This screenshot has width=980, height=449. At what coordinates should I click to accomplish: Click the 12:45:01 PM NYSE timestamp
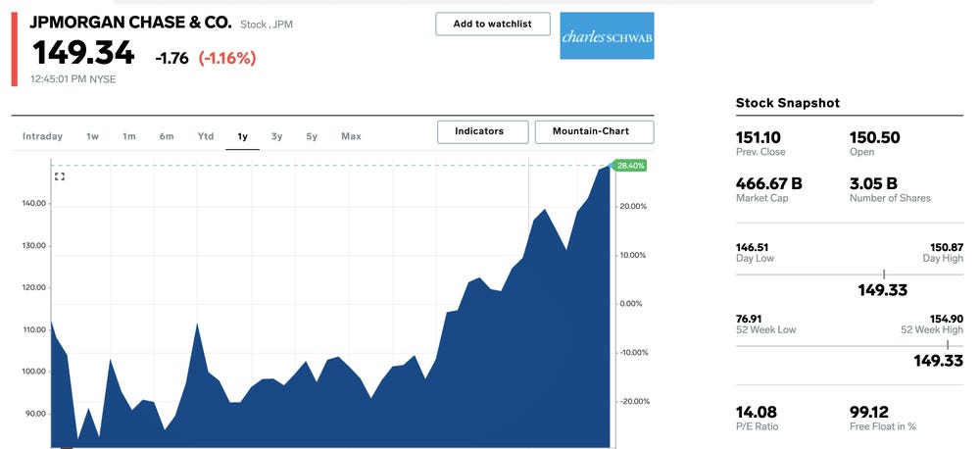tap(73, 79)
